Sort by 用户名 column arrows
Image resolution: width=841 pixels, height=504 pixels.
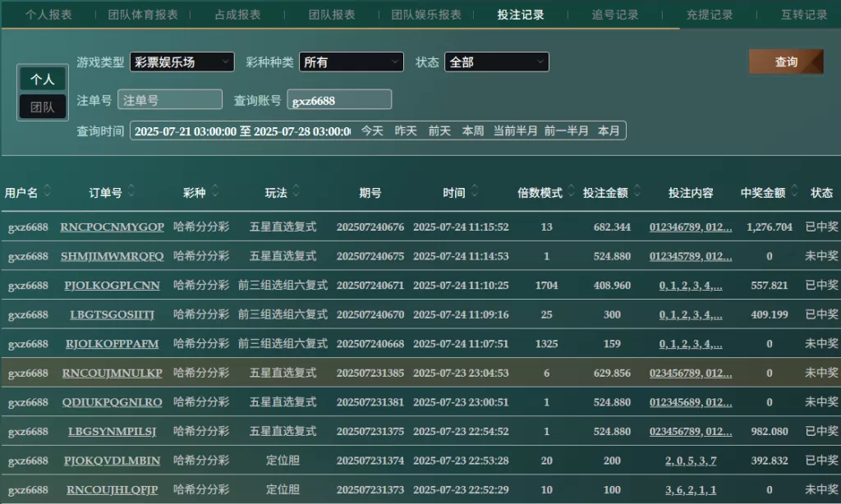coord(47,191)
